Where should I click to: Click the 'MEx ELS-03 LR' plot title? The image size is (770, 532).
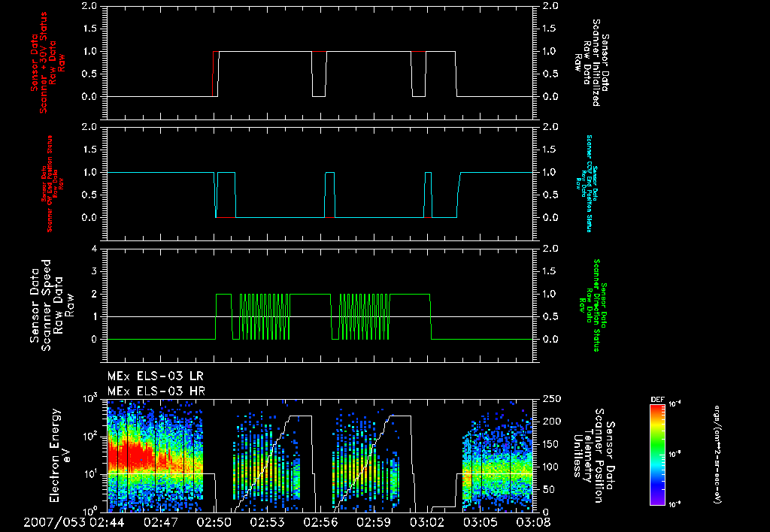click(x=155, y=376)
